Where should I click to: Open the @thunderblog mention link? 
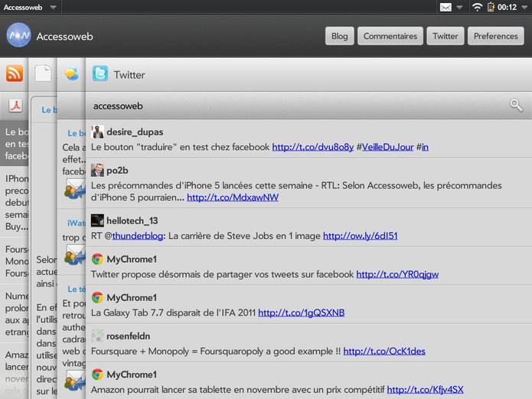coord(138,236)
